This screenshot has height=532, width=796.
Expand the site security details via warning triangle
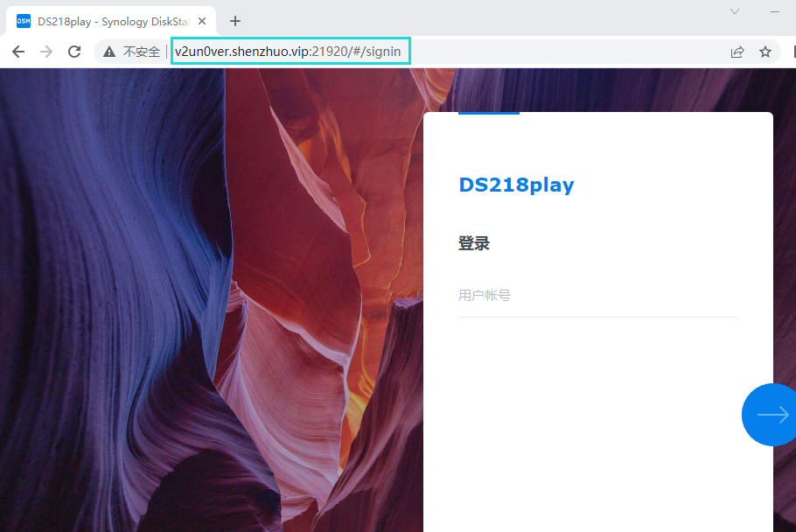108,51
